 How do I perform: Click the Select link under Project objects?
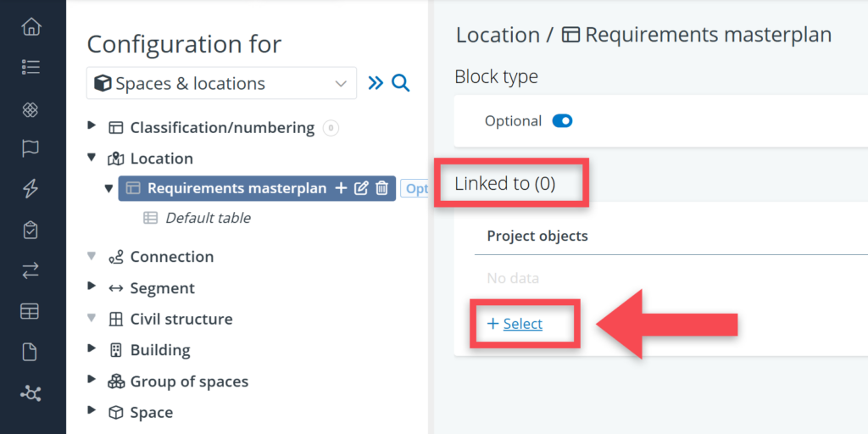click(522, 324)
